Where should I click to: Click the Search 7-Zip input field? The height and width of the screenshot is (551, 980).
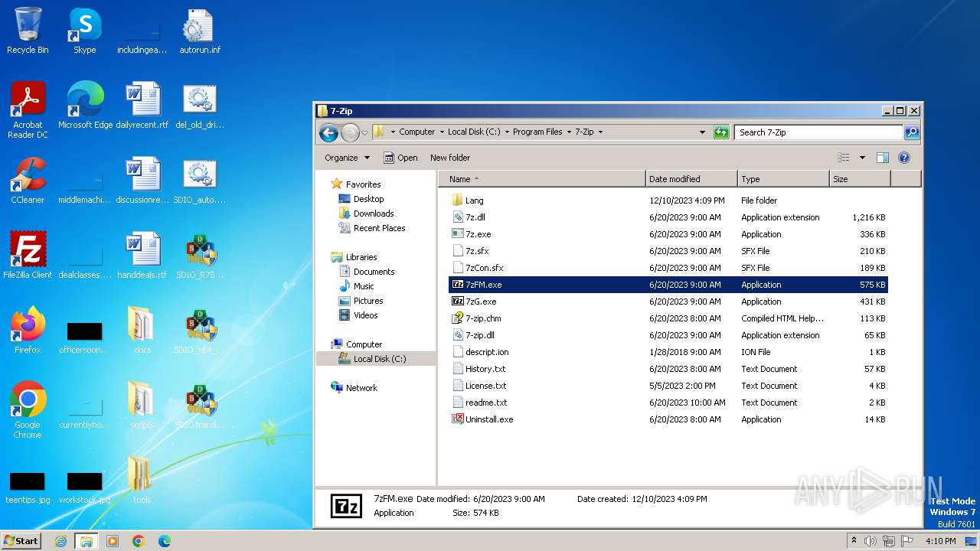pos(818,132)
